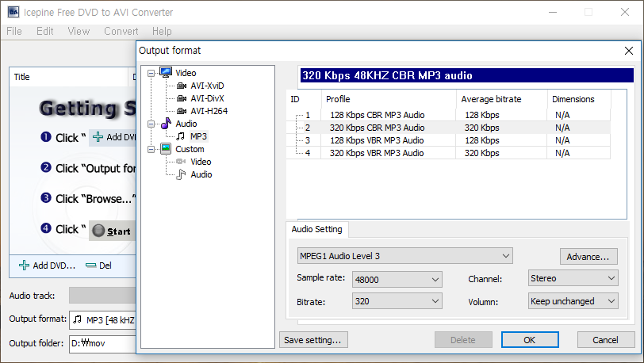Image resolution: width=644 pixels, height=363 pixels.
Task: Click the Save setting... button
Action: click(313, 340)
